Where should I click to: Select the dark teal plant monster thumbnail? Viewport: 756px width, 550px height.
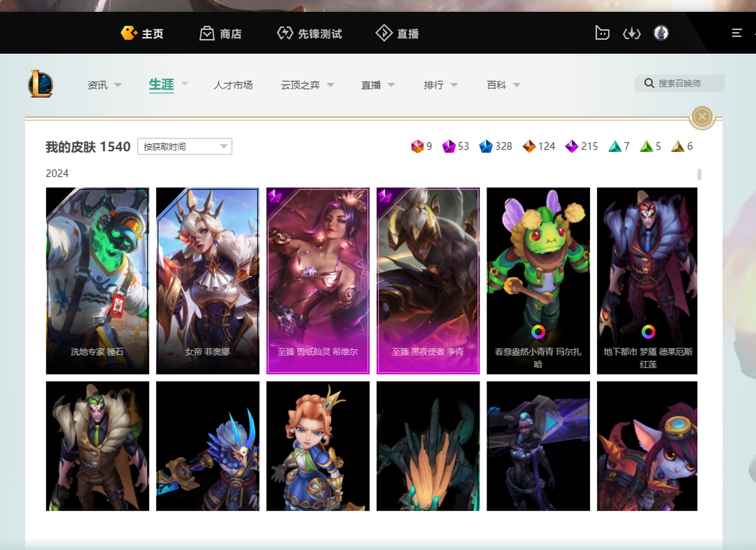428,446
